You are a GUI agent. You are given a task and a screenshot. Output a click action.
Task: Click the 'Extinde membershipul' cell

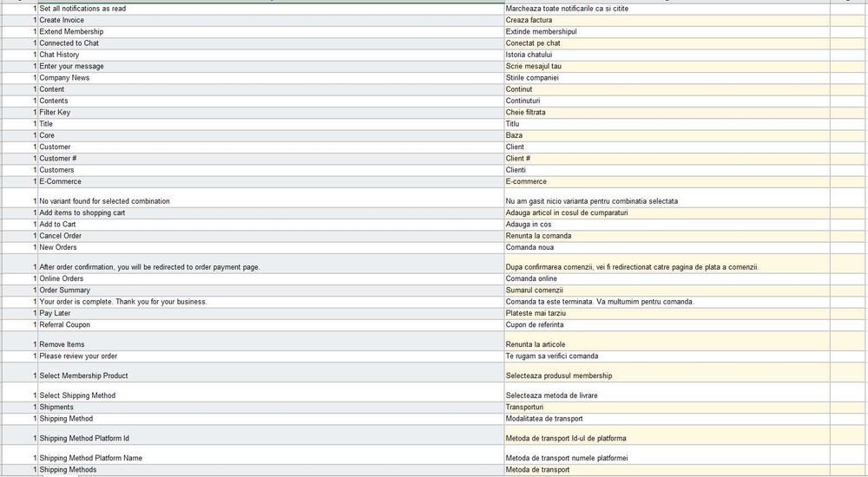pos(667,32)
